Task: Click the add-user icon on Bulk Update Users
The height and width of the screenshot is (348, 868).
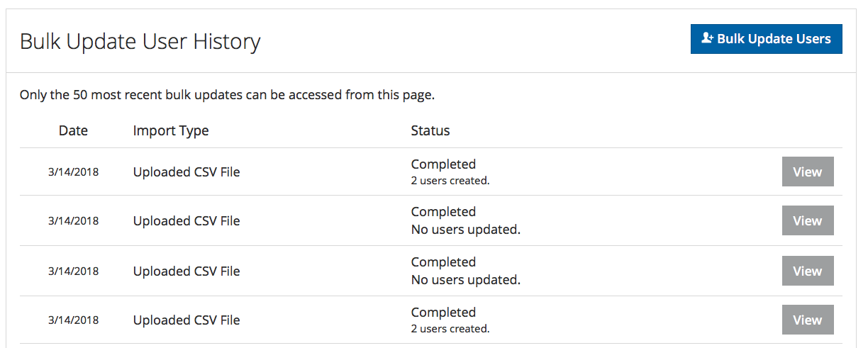Action: click(x=707, y=39)
